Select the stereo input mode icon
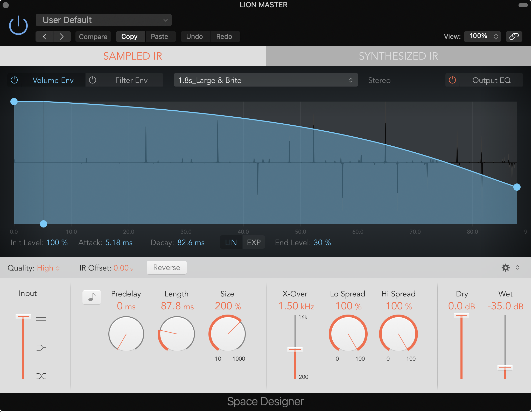Image resolution: width=532 pixels, height=412 pixels. click(x=41, y=319)
